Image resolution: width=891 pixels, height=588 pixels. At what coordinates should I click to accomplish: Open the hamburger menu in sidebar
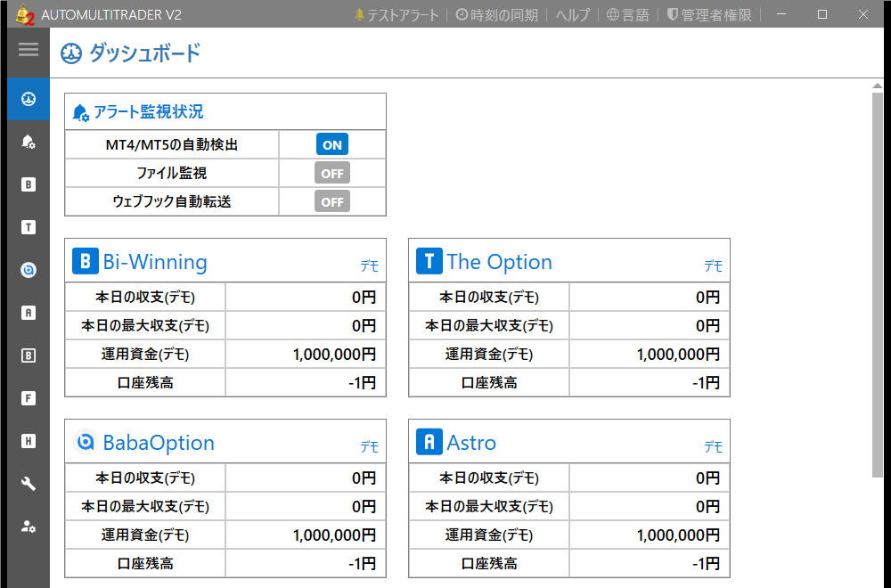pos(29,50)
